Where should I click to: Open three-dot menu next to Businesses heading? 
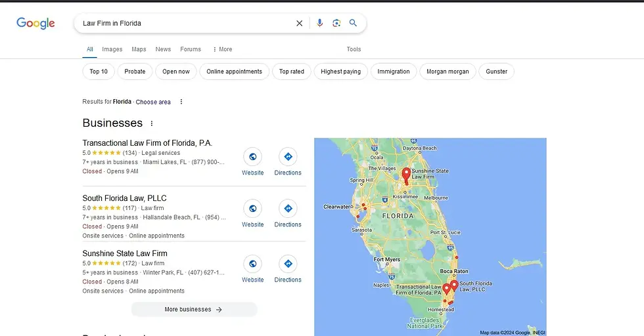[x=152, y=123]
